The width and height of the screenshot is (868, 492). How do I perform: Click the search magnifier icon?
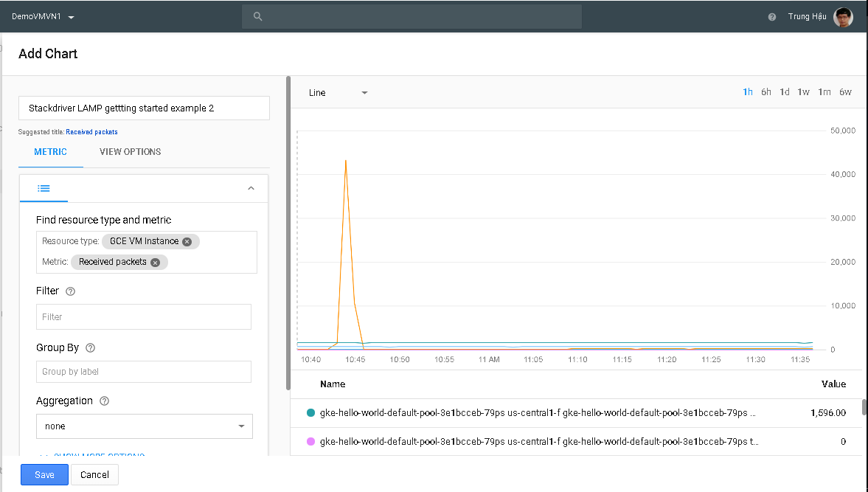[x=257, y=16]
